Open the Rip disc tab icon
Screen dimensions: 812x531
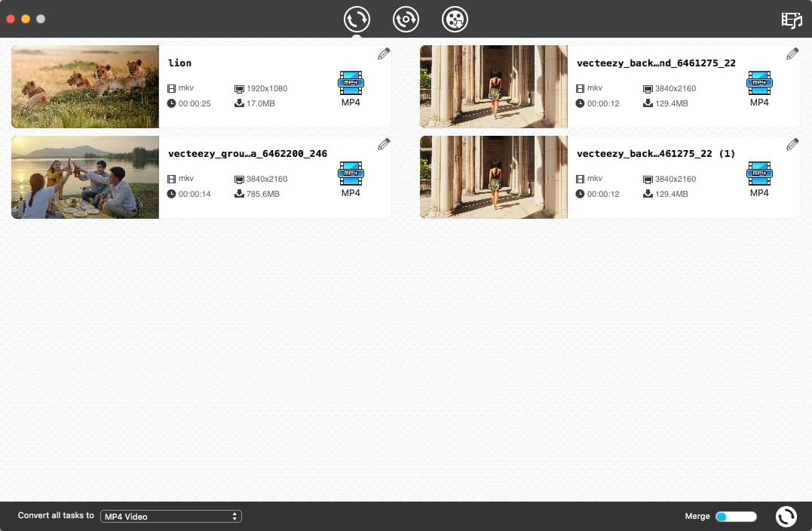click(x=406, y=20)
